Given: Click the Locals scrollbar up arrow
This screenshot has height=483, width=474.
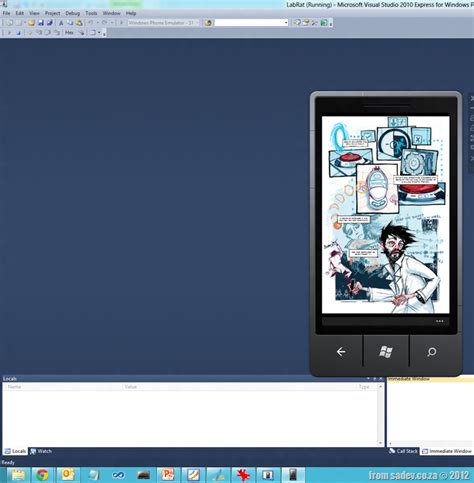Looking at the screenshot, I should (x=380, y=387).
